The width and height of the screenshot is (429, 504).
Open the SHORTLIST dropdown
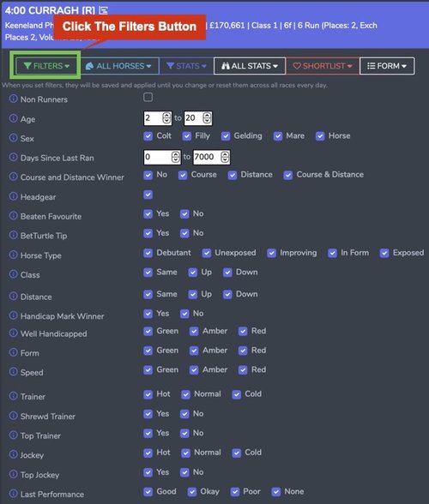tap(323, 66)
